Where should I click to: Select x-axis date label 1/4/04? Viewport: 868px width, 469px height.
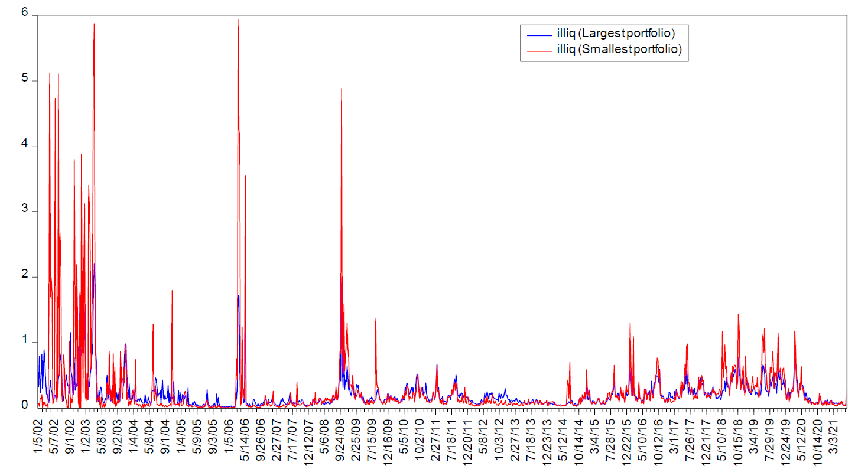134,435
